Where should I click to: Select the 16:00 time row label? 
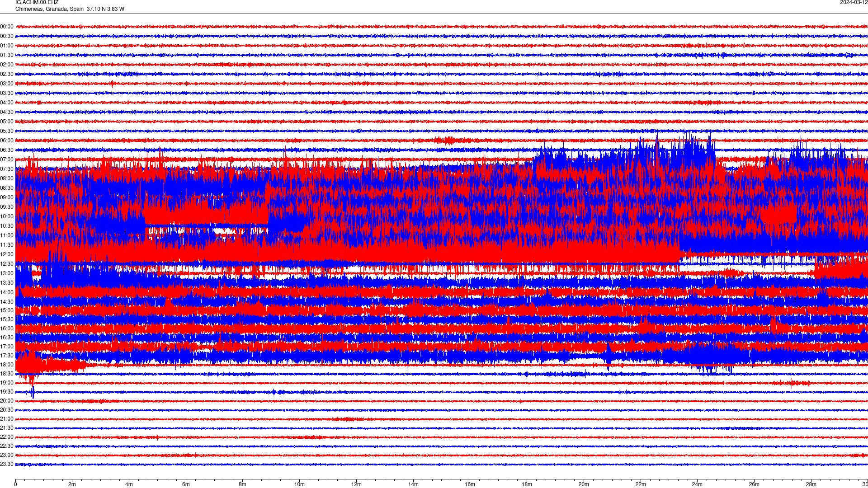pyautogui.click(x=7, y=328)
